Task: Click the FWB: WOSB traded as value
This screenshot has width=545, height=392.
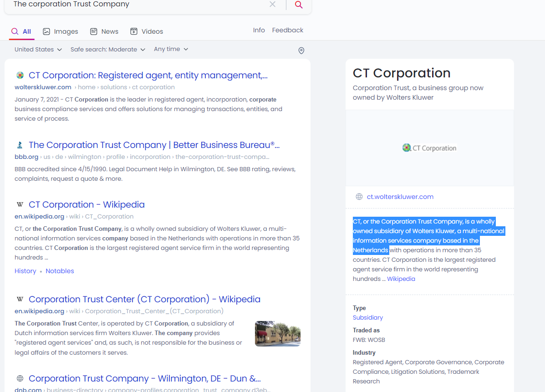Action: click(369, 340)
